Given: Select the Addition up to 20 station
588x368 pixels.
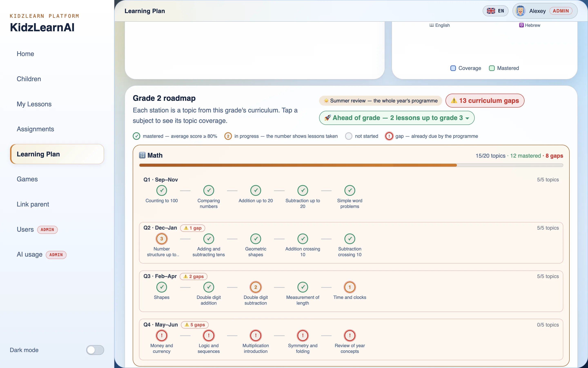Looking at the screenshot, I should (256, 191).
